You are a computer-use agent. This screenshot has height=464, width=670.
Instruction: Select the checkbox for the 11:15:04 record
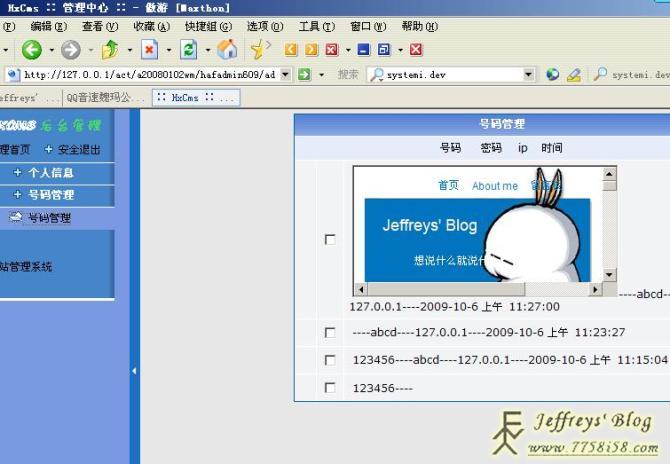pos(330,360)
